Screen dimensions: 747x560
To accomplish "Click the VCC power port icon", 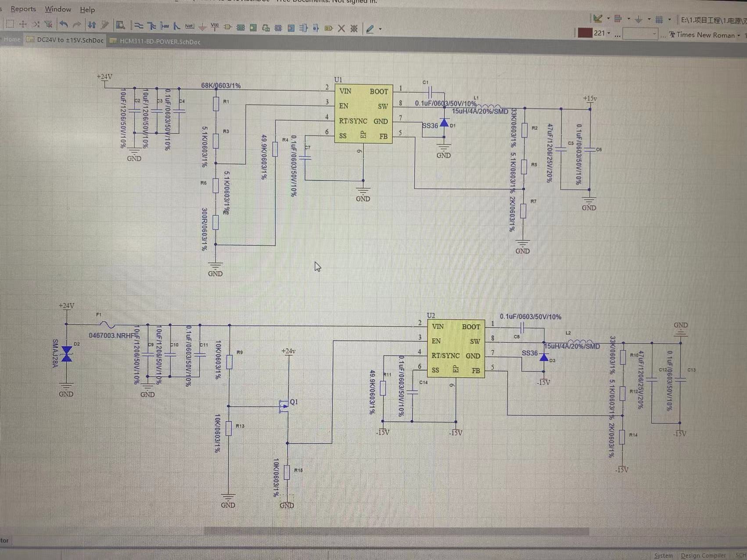I will coord(215,27).
